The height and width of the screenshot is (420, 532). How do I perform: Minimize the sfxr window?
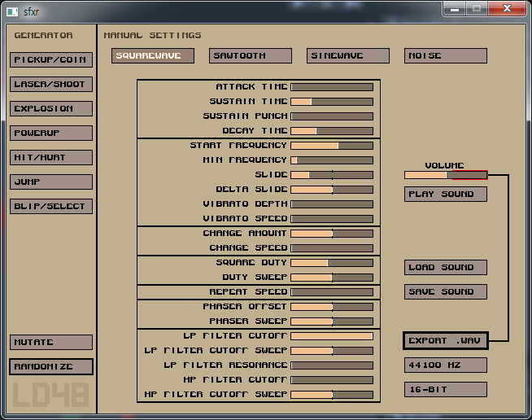(455, 8)
